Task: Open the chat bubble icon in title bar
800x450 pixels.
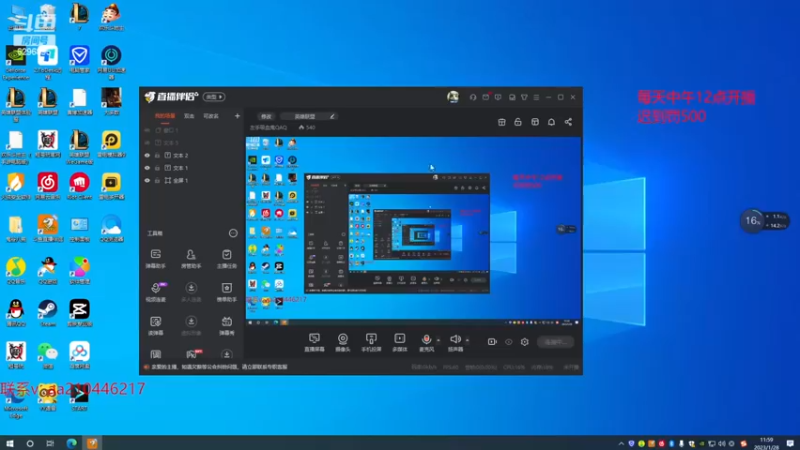Action: (498, 97)
